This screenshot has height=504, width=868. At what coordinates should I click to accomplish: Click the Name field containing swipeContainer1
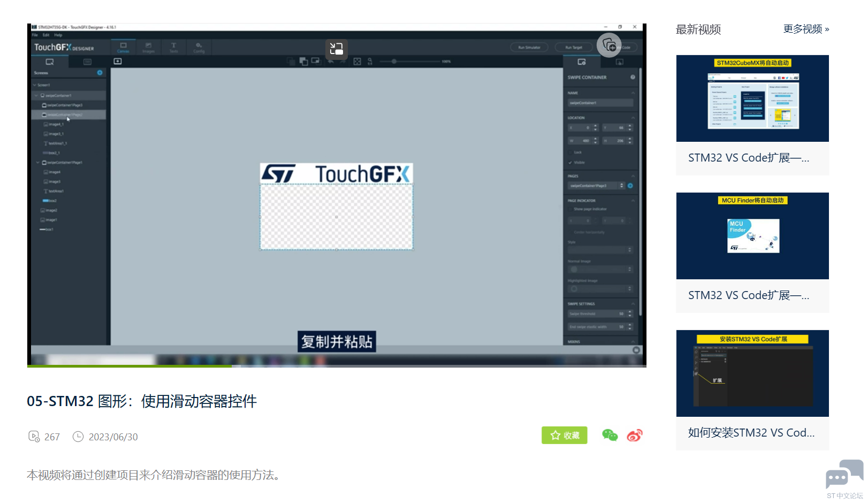(x=600, y=103)
